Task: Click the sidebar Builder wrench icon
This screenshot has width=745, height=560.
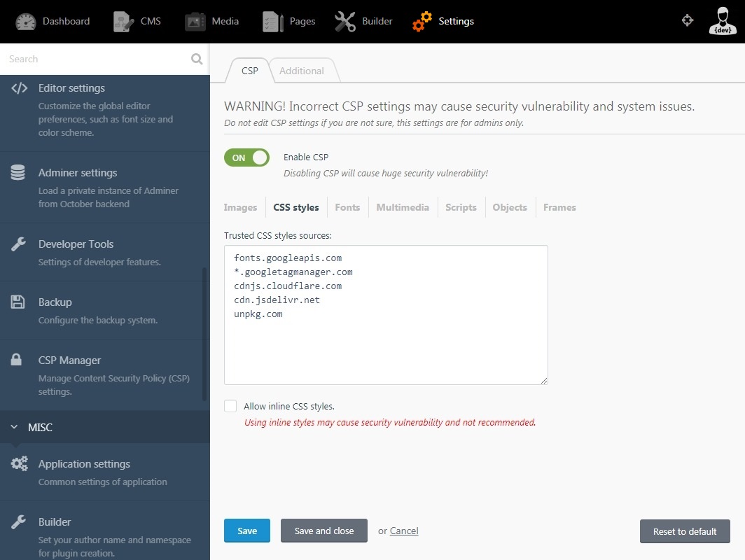Action: (18, 522)
